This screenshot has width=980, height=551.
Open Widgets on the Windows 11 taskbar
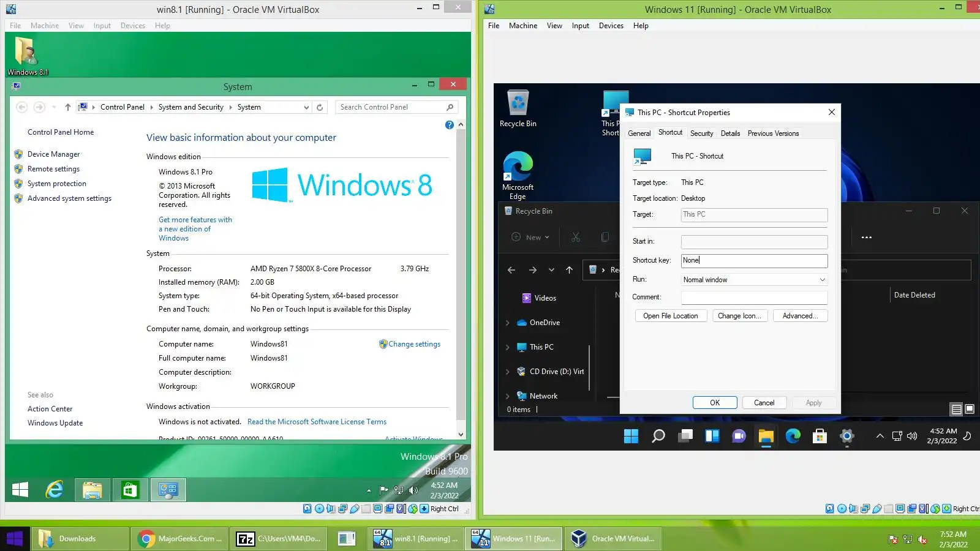[712, 436]
